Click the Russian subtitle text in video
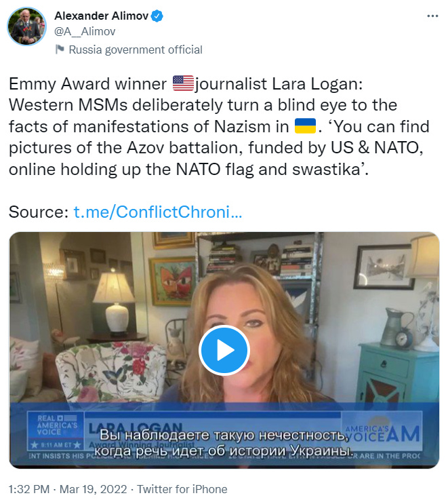Viewport: 448px width, 504px height. [x=224, y=443]
